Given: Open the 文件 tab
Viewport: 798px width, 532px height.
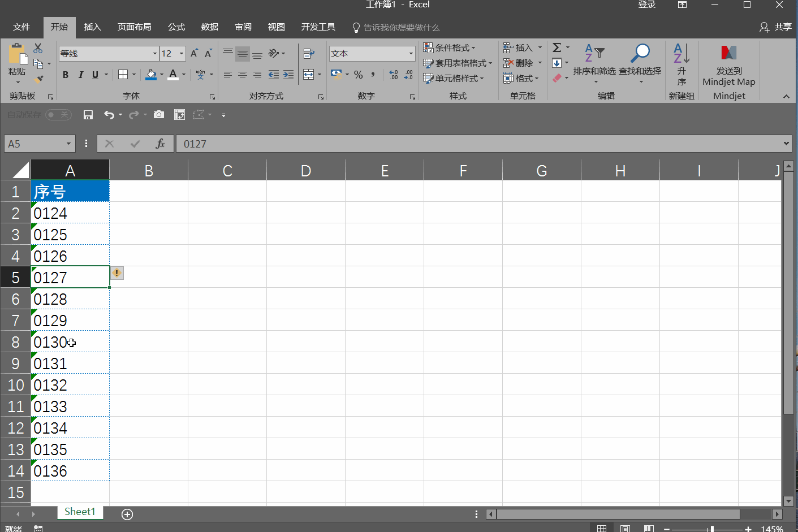Looking at the screenshot, I should tap(21, 27).
